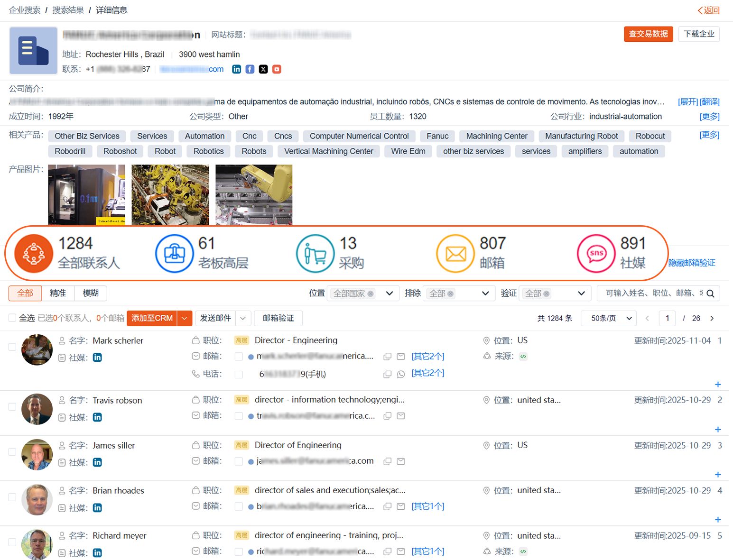Check the box for Mark scherler's row
Image resolution: width=733 pixels, height=560 pixels.
(x=12, y=347)
